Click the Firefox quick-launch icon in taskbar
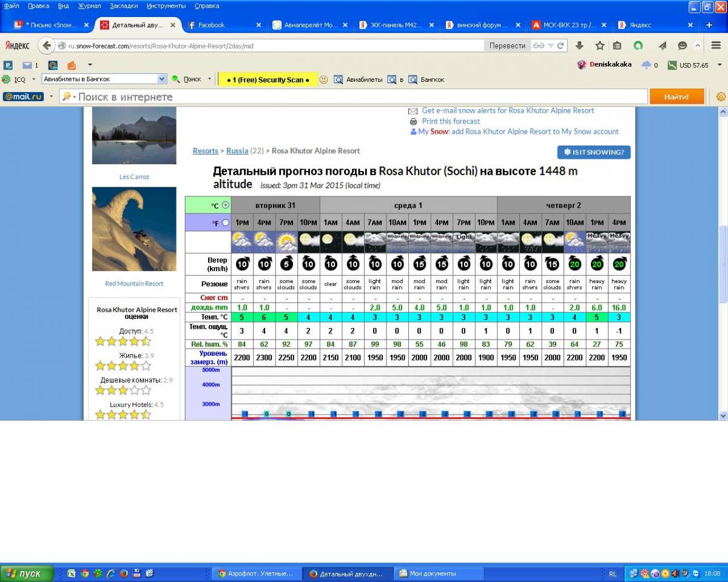Viewport: 728px width, 582px height. (x=124, y=573)
